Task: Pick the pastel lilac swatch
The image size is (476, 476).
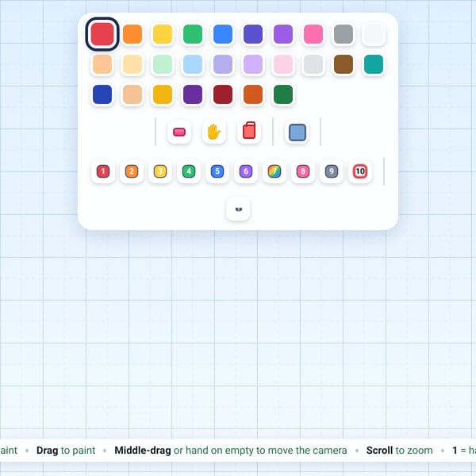Action: (253, 64)
